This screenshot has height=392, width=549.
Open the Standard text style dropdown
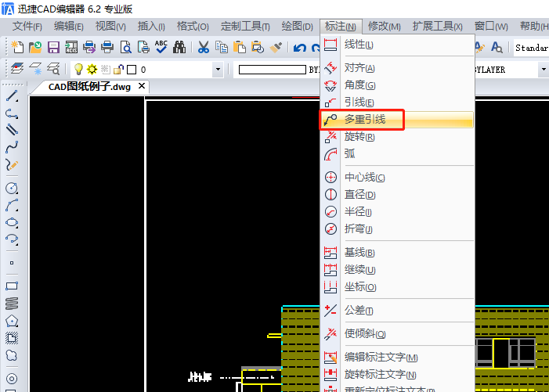point(531,48)
